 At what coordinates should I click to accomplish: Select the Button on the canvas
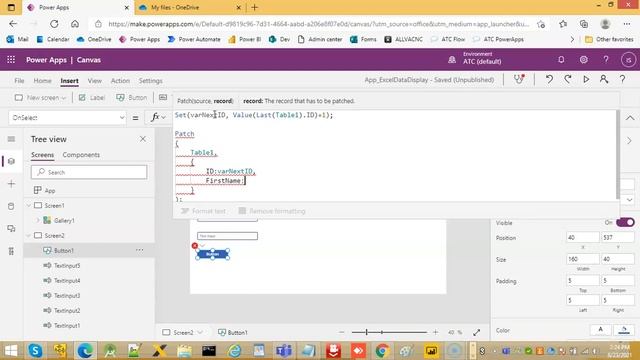212,254
